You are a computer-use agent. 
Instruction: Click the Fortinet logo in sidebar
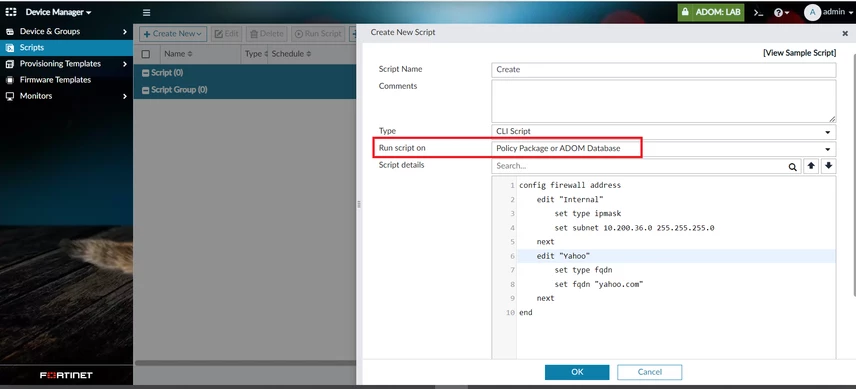[x=66, y=375]
